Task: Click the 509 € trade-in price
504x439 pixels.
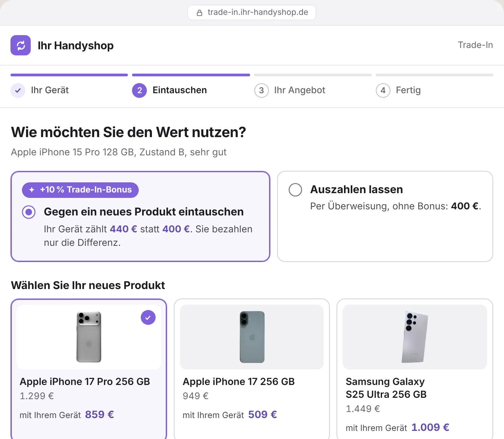Action: point(263,415)
